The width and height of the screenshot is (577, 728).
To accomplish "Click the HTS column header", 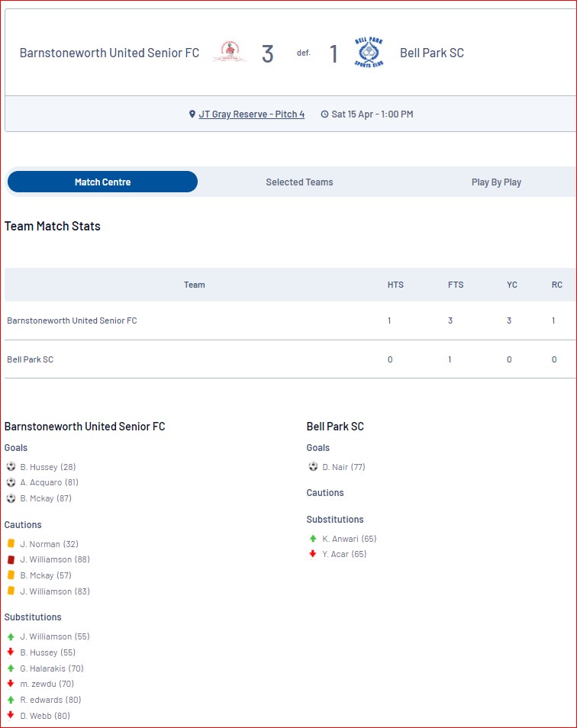I will 395,285.
